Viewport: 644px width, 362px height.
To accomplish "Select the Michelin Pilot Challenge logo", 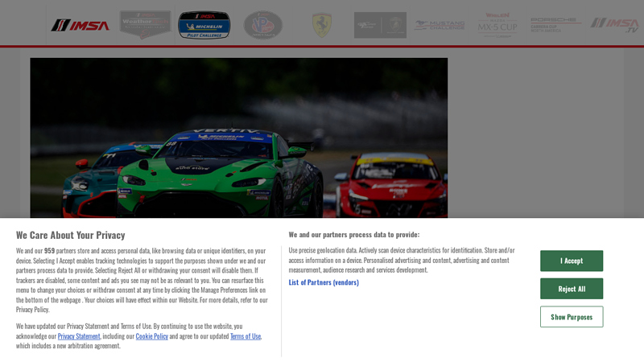I will [204, 25].
